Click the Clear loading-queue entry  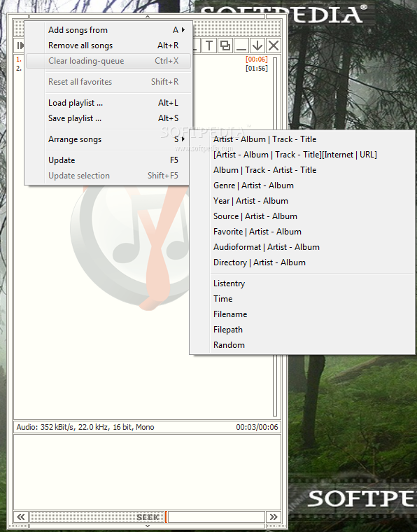tap(108, 61)
